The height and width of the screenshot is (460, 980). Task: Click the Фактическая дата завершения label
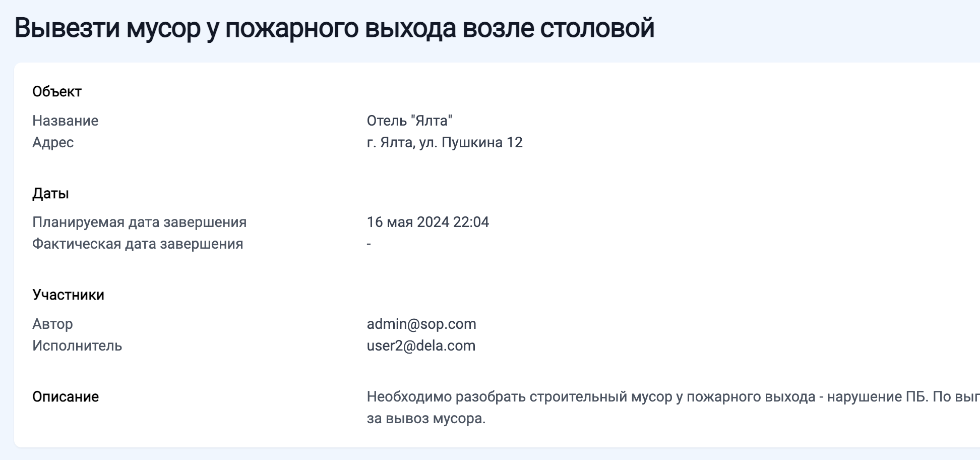click(138, 244)
